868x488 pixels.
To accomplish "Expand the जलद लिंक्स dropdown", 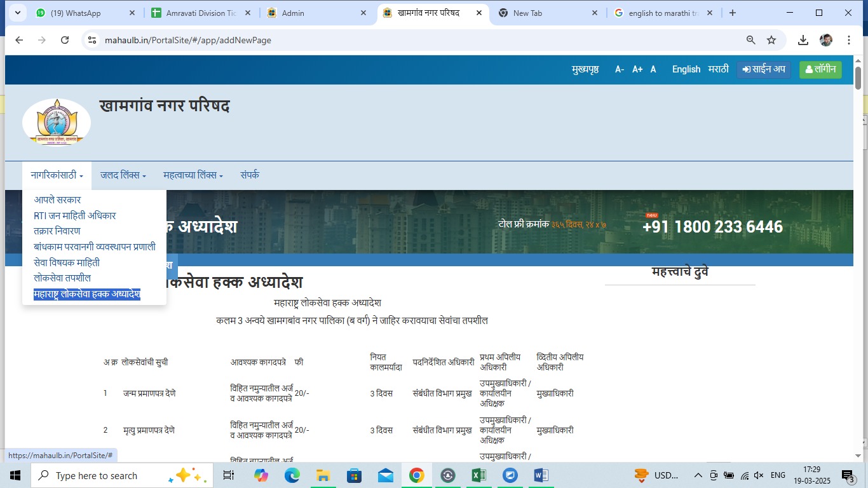I will 123,175.
